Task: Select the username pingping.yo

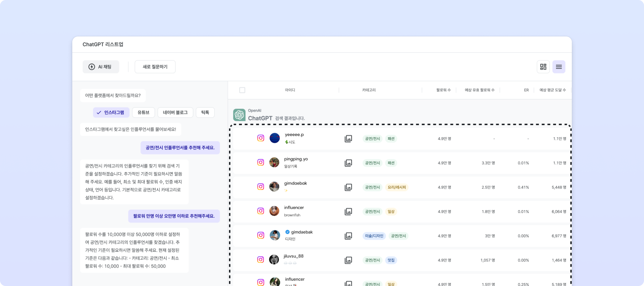Action: pos(296,159)
